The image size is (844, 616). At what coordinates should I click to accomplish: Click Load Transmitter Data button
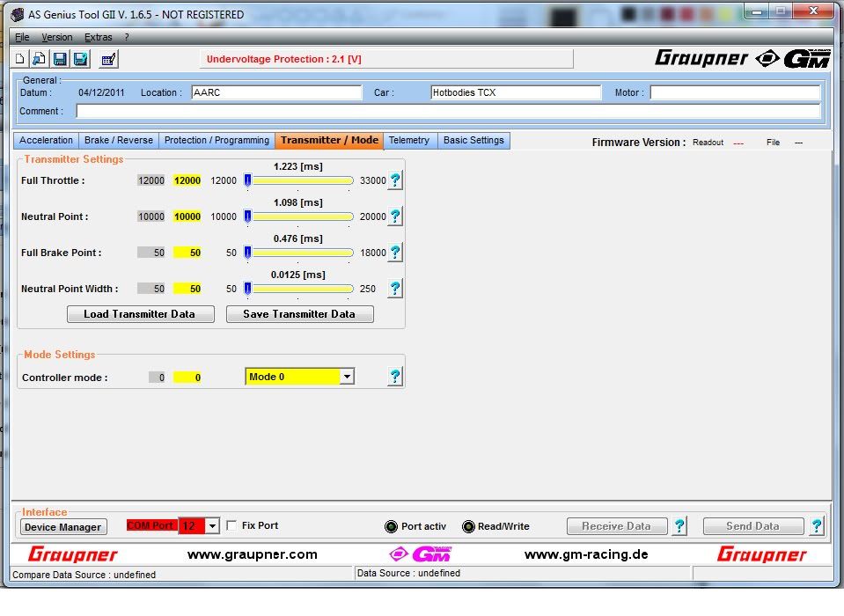click(x=141, y=314)
